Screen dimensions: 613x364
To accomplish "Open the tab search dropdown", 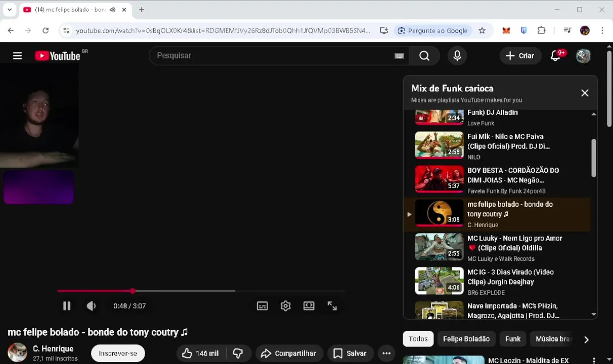I will tap(10, 10).
